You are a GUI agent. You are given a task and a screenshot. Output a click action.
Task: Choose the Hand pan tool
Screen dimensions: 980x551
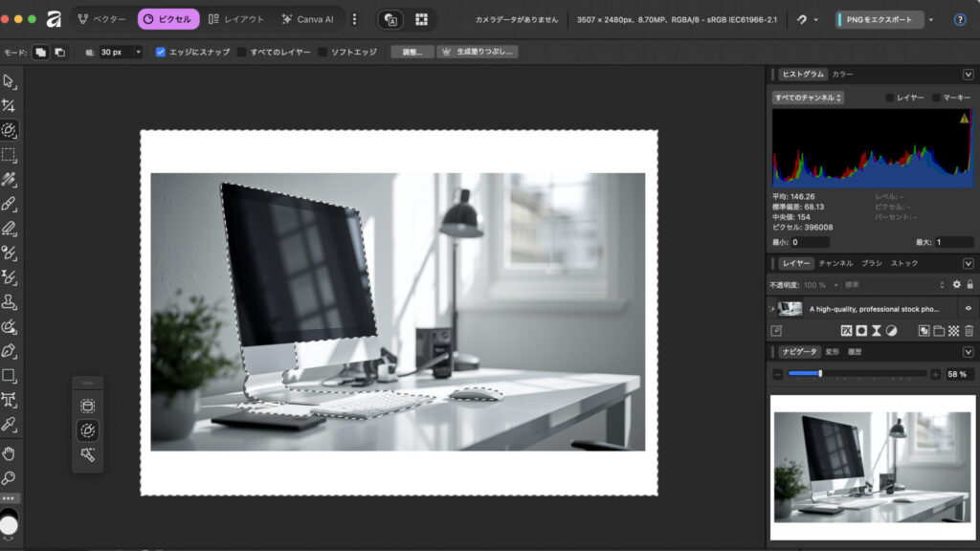click(x=10, y=452)
